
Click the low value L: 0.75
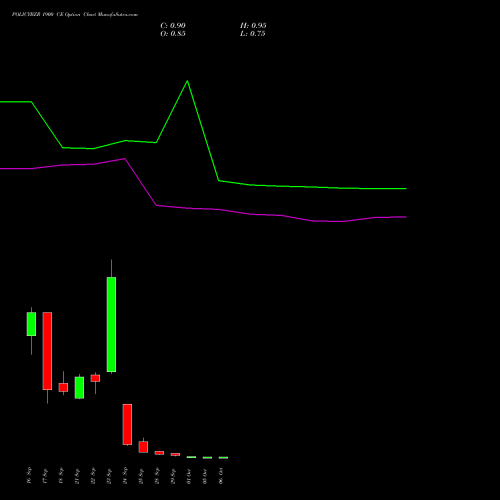[253, 34]
